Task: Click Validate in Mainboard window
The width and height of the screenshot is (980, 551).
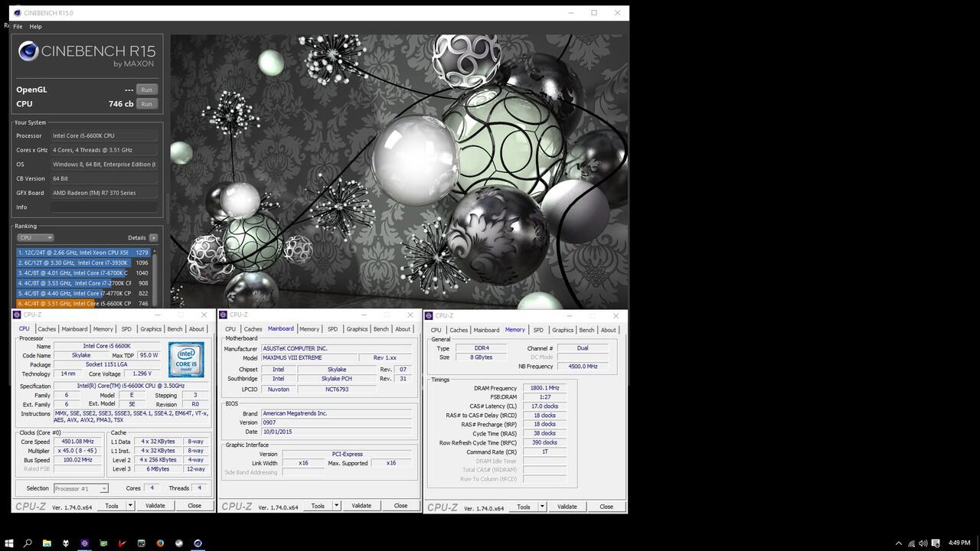Action: (x=361, y=505)
